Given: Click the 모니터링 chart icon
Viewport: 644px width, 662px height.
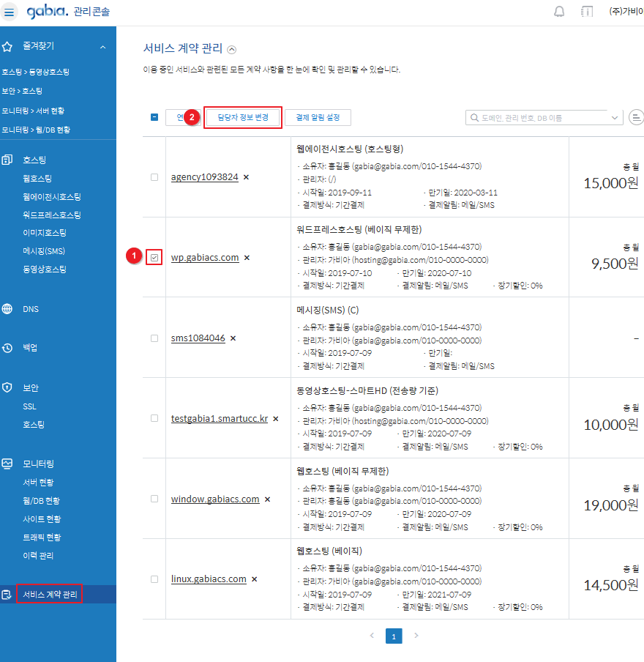Looking at the screenshot, I should (7, 464).
